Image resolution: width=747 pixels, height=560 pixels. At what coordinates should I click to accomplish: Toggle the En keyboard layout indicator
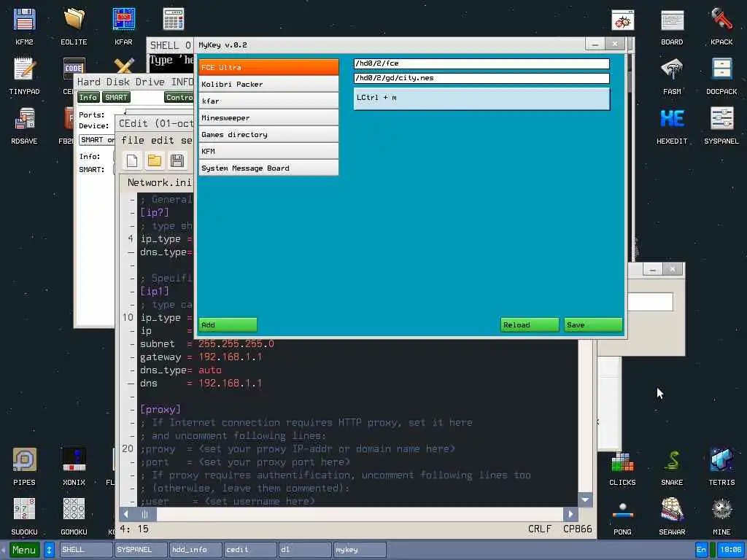701,549
